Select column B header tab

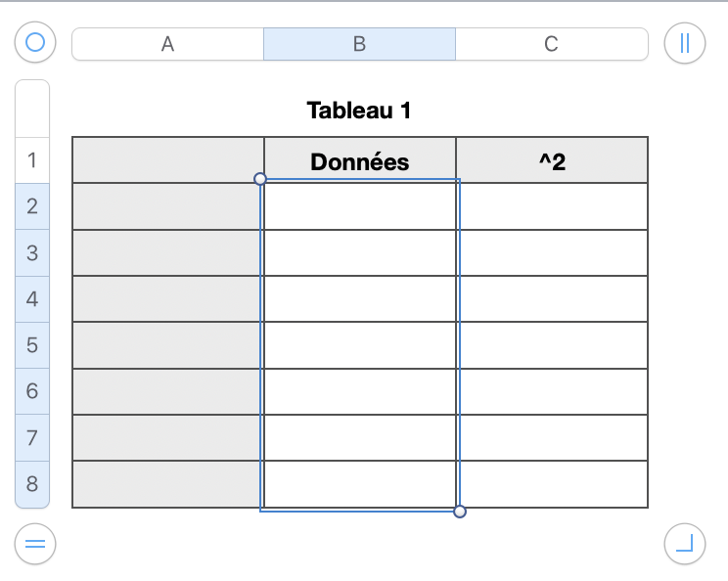(359, 44)
